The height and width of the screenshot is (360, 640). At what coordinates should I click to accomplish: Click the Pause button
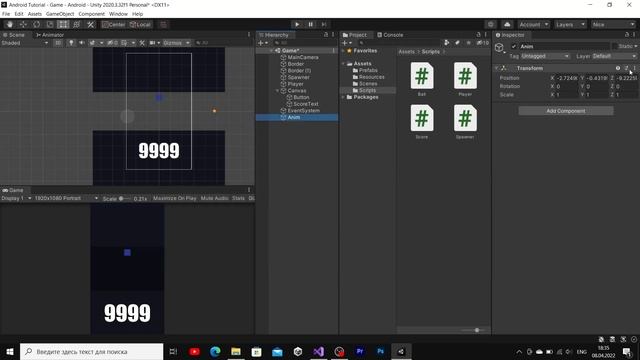coord(310,24)
